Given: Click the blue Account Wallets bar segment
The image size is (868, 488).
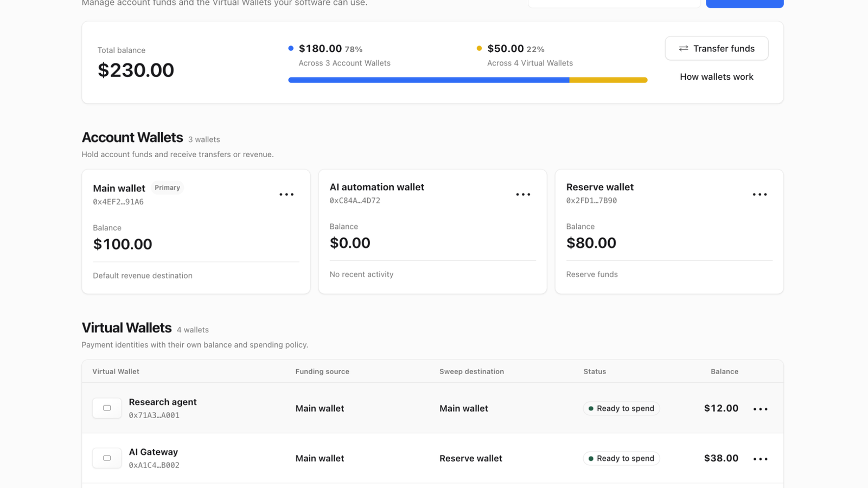Looking at the screenshot, I should 429,80.
